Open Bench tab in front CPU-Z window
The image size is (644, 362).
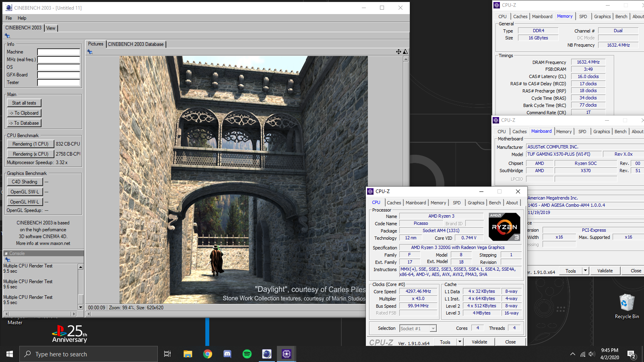[495, 203]
